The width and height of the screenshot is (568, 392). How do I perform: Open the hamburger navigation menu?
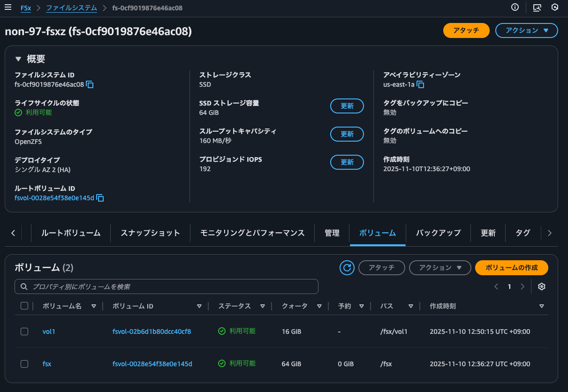pyautogui.click(x=8, y=8)
